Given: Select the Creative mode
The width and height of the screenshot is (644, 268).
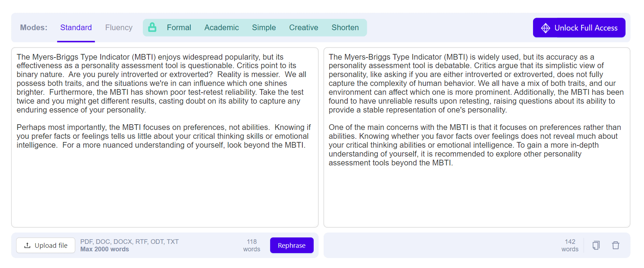Looking at the screenshot, I should 303,28.
